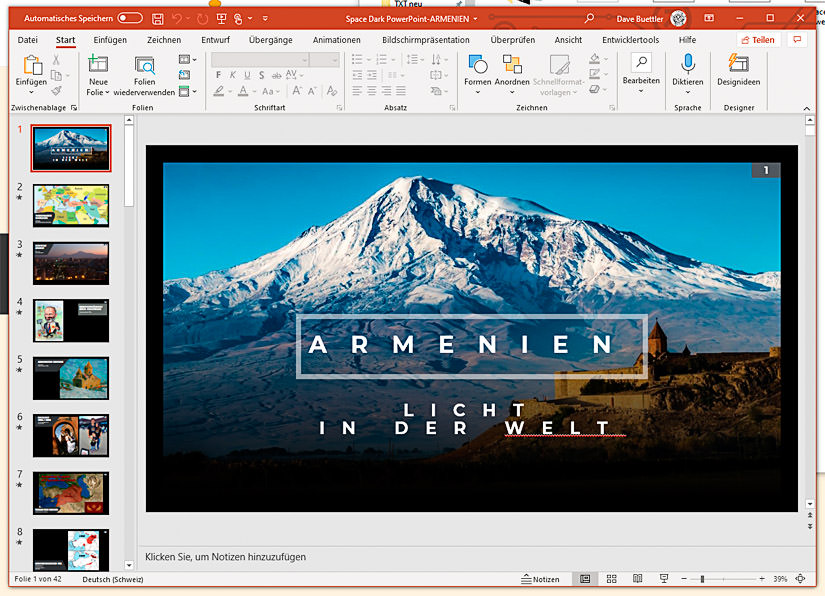The width and height of the screenshot is (825, 596).
Task: Click the format painter brush icon
Action: [x=56, y=91]
